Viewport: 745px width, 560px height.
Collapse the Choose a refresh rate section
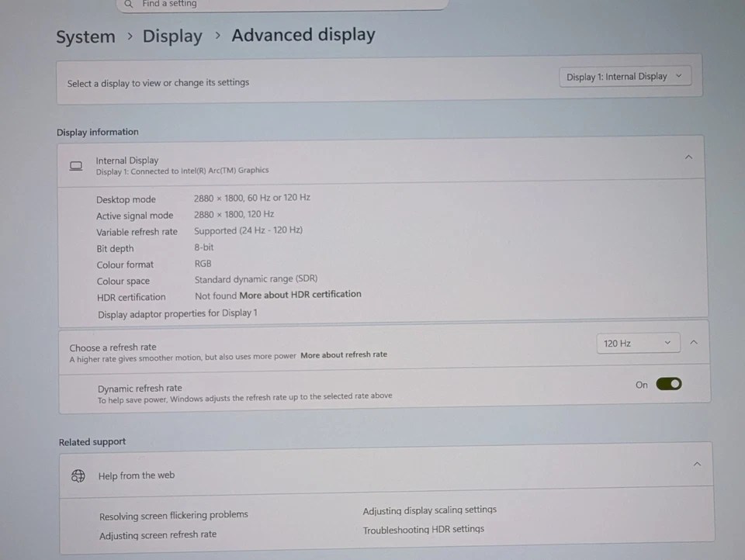694,342
